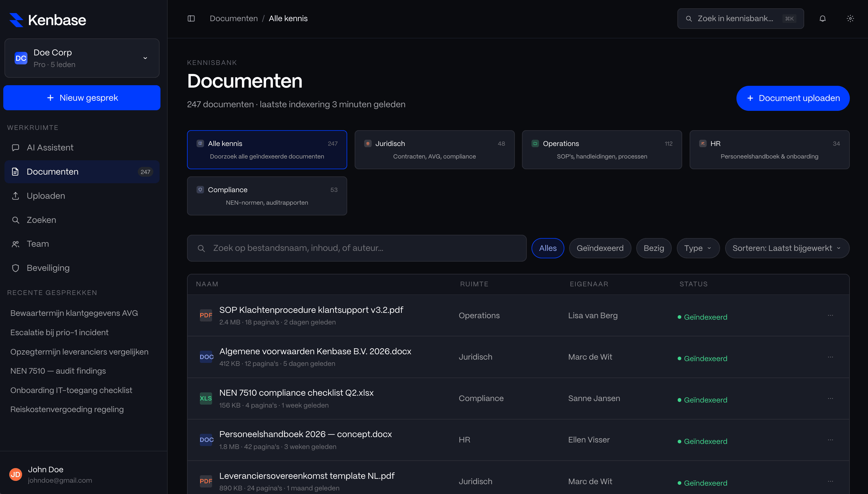868x494 pixels.
Task: Switch theme with the sun icon
Action: pos(850,18)
